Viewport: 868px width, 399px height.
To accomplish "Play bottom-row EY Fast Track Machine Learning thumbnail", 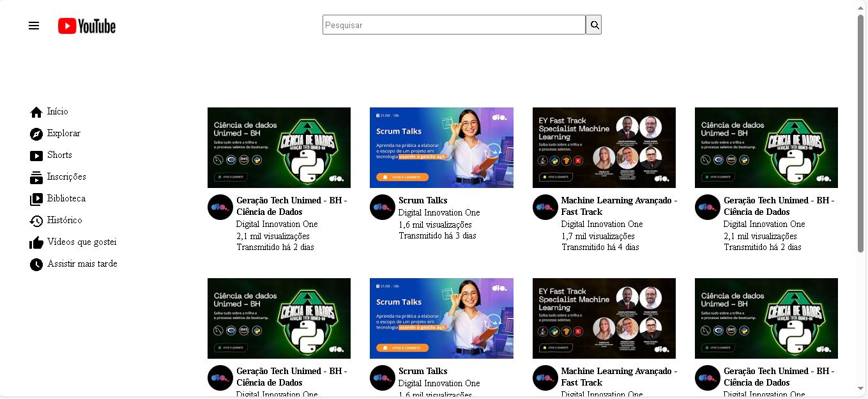I will click(604, 318).
